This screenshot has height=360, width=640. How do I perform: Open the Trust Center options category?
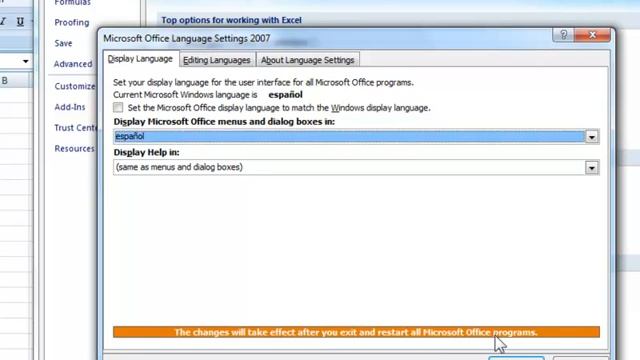pyautogui.click(x=75, y=128)
